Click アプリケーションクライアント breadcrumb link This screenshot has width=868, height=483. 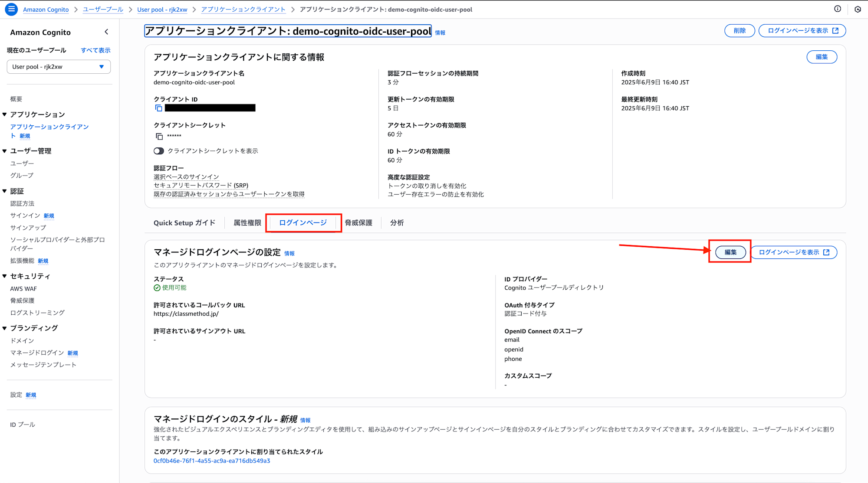tap(243, 10)
